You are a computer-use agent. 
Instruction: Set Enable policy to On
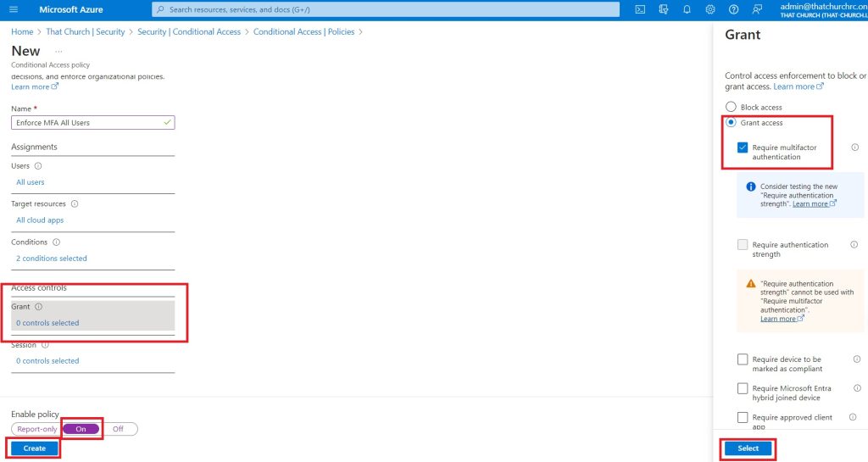coord(81,429)
